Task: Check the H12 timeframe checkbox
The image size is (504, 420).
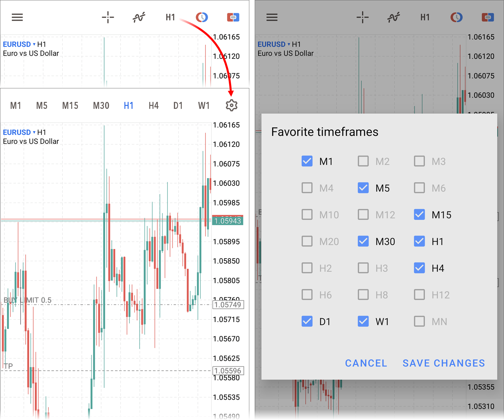Action: (419, 295)
